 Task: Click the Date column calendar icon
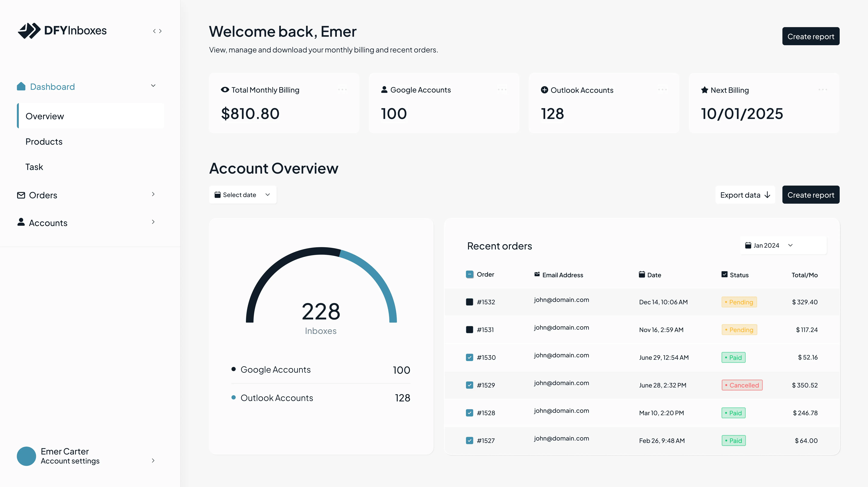tap(642, 274)
